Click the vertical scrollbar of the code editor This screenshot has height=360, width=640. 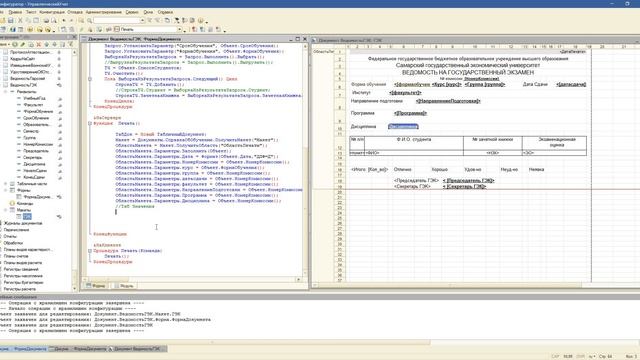coord(305,160)
